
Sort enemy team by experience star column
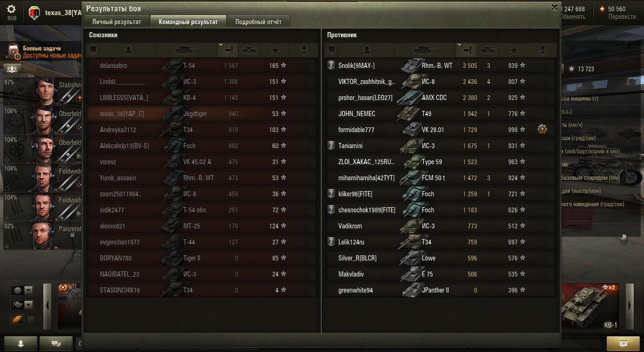pos(514,50)
